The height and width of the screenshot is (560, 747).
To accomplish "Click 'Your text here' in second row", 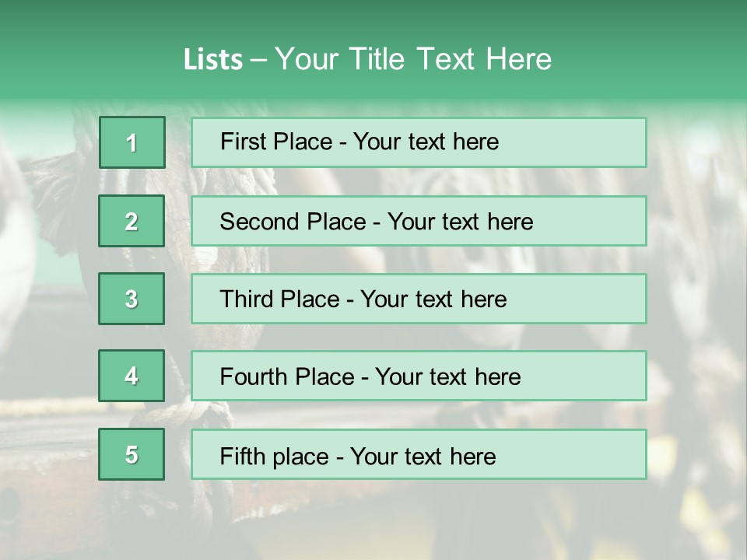I will click(x=460, y=222).
